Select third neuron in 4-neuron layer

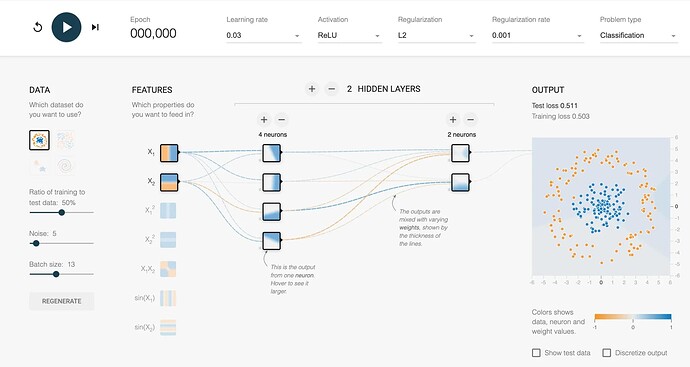(x=272, y=212)
